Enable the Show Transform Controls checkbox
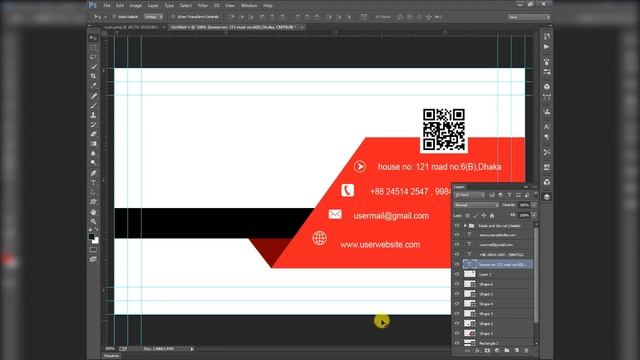Screen dimensions: 640x360 coord(173,17)
